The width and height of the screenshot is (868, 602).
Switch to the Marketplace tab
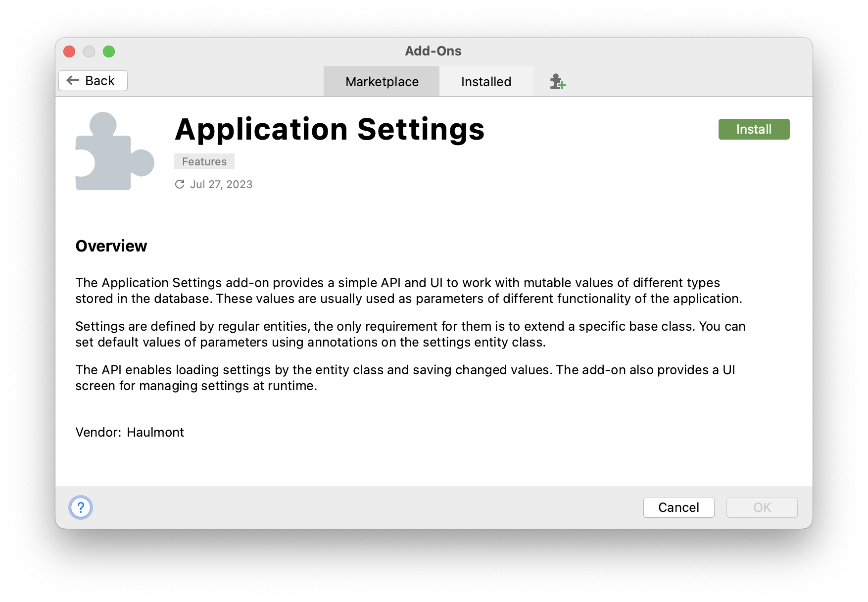pyautogui.click(x=382, y=82)
